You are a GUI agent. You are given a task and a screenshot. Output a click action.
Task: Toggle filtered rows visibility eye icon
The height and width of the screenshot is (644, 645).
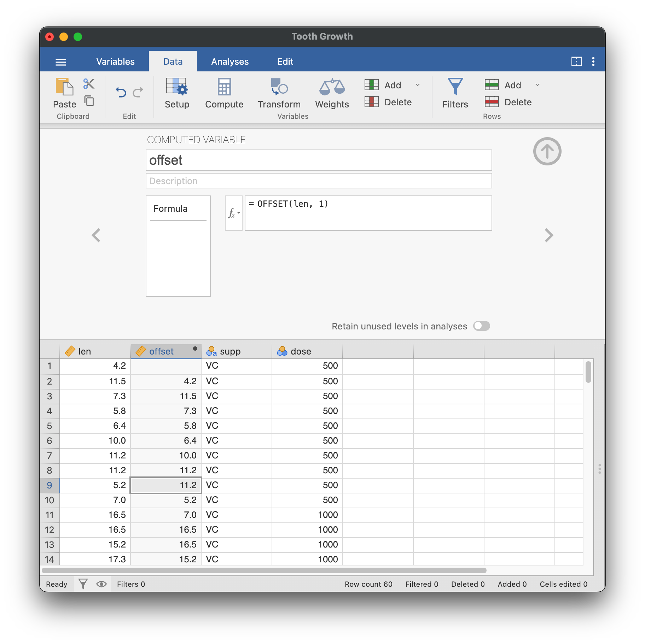point(101,584)
